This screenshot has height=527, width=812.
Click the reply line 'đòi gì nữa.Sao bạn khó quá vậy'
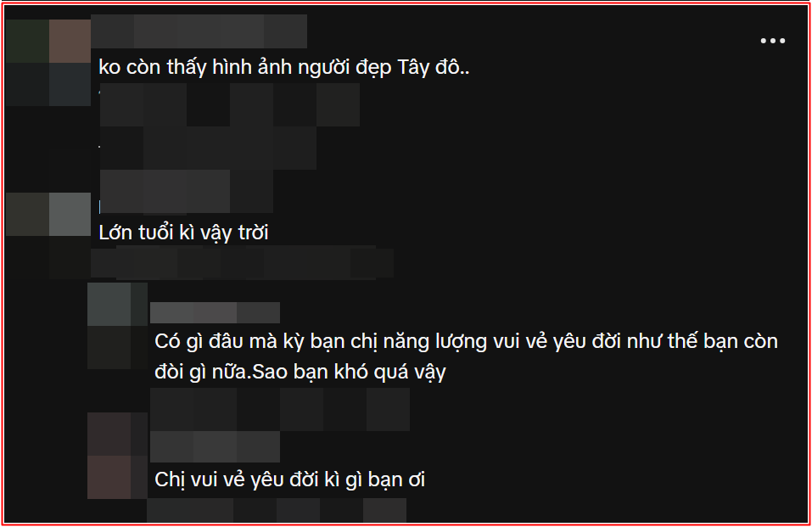tap(300, 372)
